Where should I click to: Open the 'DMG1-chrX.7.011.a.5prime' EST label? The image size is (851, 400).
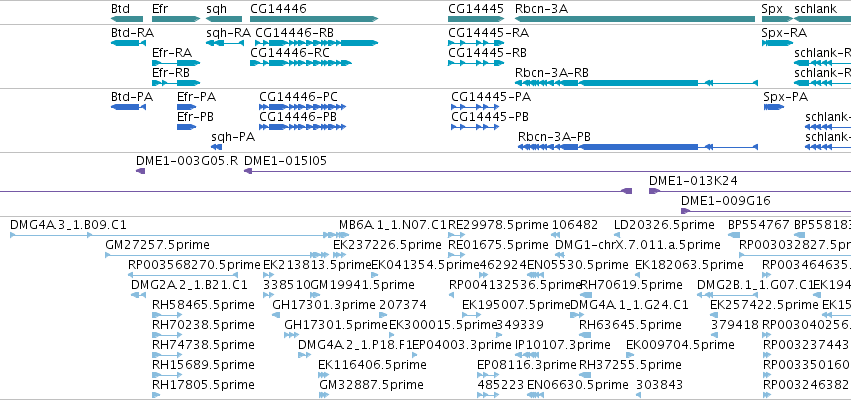[x=638, y=246]
